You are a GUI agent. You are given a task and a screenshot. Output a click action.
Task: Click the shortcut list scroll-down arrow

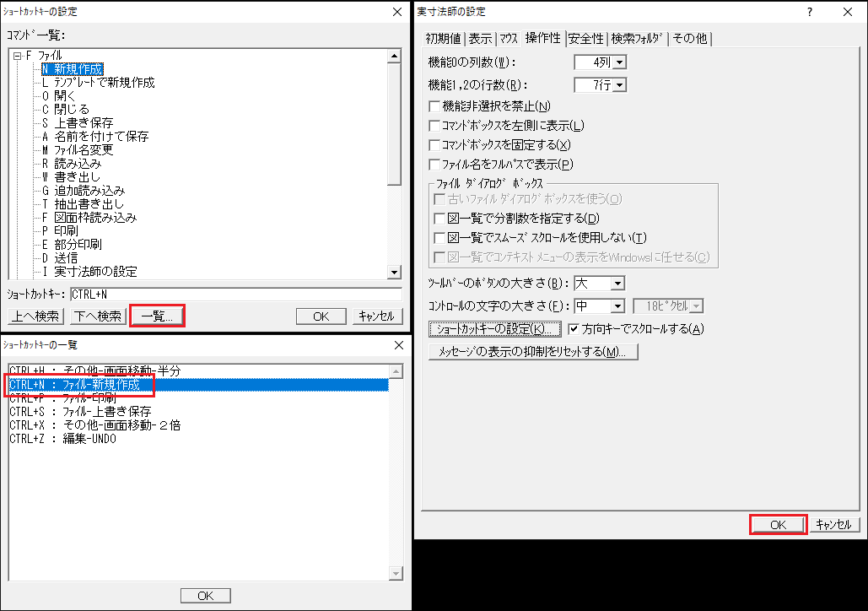[396, 573]
